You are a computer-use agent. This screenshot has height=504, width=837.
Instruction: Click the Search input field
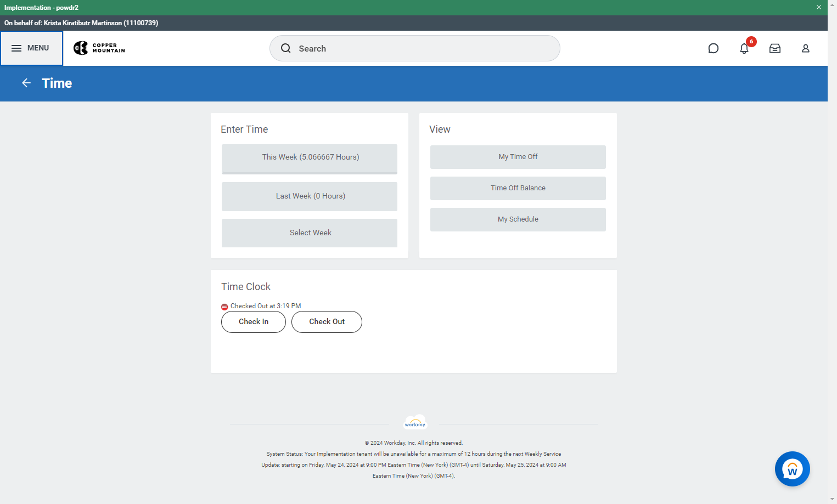[x=414, y=48]
